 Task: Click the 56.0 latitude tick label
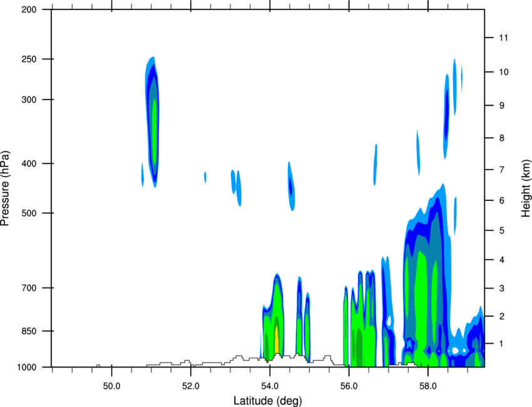[349, 386]
